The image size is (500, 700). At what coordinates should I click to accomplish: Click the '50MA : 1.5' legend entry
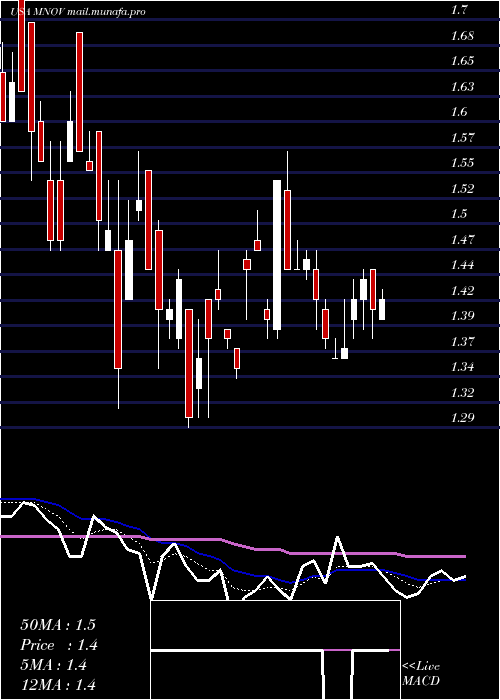coord(58,625)
